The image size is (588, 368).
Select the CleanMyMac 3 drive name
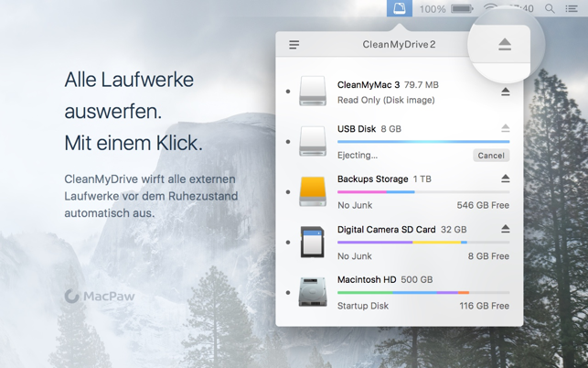369,85
